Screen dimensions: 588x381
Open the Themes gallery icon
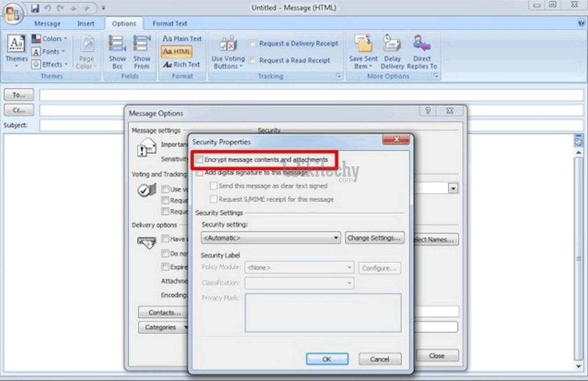(17, 46)
